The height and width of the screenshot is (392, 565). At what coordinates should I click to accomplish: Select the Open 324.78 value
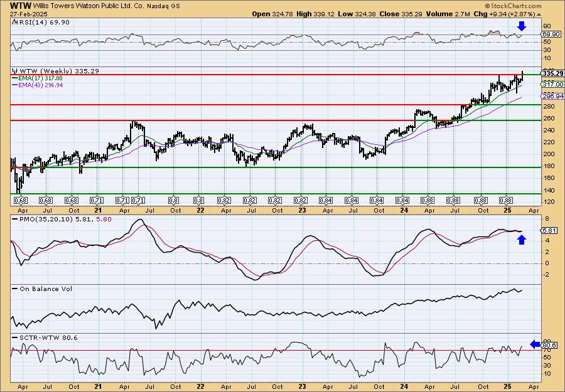click(273, 14)
